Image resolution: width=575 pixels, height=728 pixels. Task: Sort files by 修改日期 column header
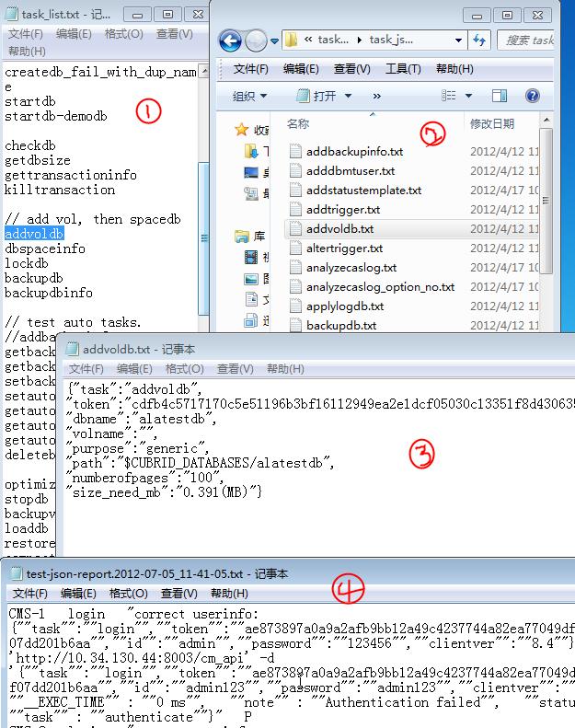pos(492,124)
